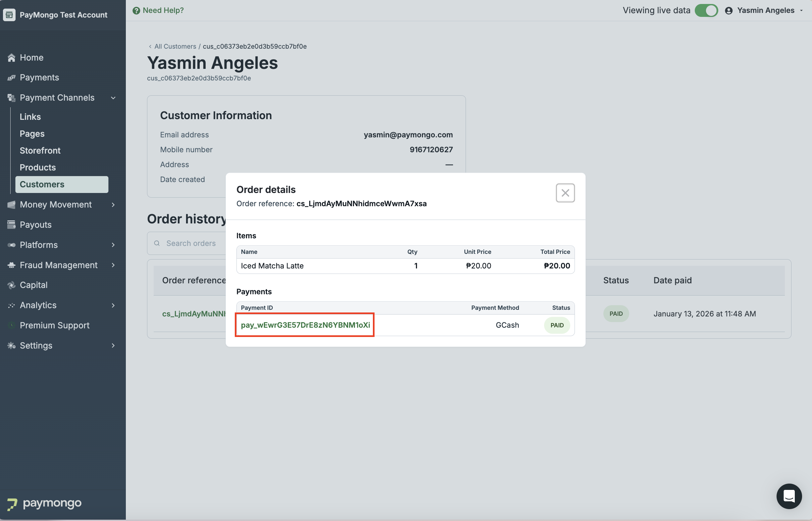812x521 pixels.
Task: Click the search magnifier icon in orders
Action: point(157,243)
